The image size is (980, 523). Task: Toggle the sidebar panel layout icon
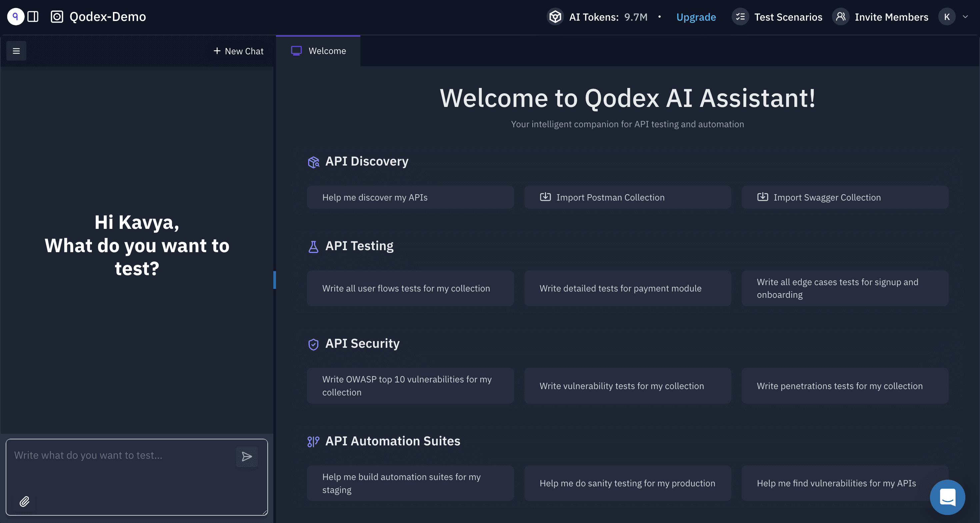click(33, 17)
